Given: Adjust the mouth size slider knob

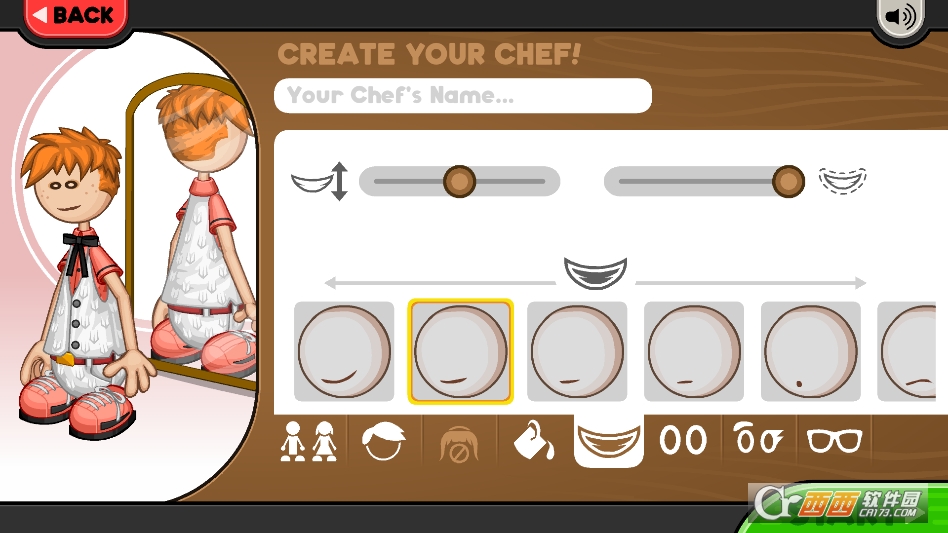Looking at the screenshot, I should click(x=788, y=181).
